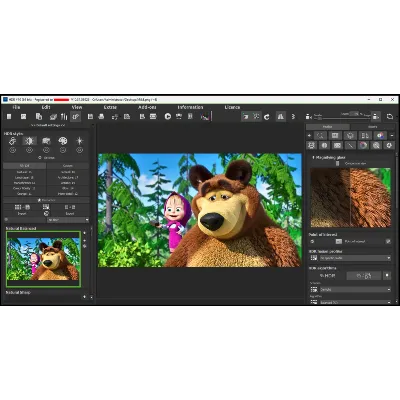
Task: Click the circular-arrow rotate icon in toolbar
Action: (267, 117)
